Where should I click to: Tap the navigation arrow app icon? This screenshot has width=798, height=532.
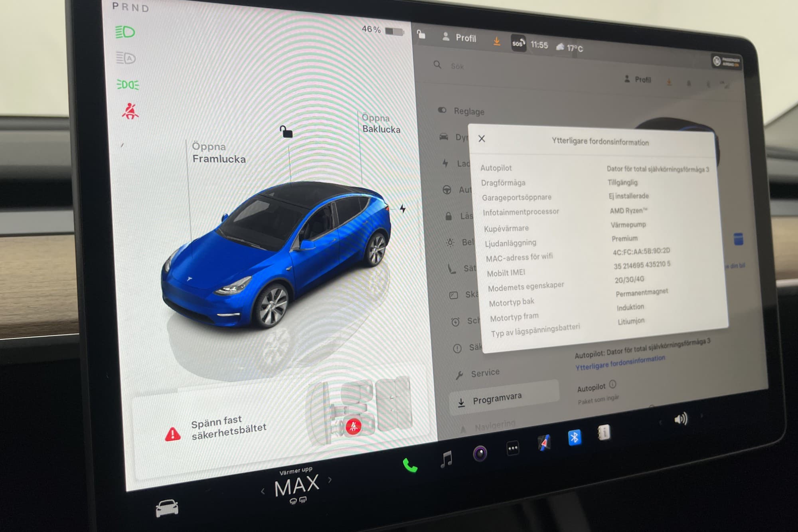544,443
